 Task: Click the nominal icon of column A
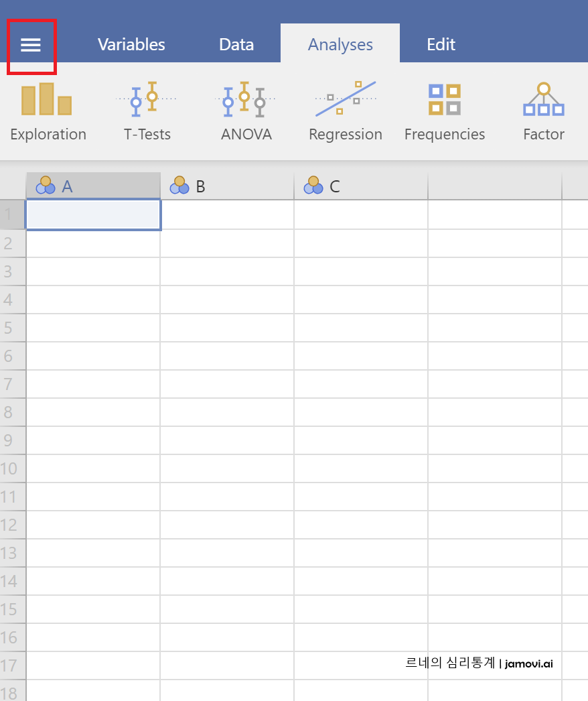tap(46, 185)
